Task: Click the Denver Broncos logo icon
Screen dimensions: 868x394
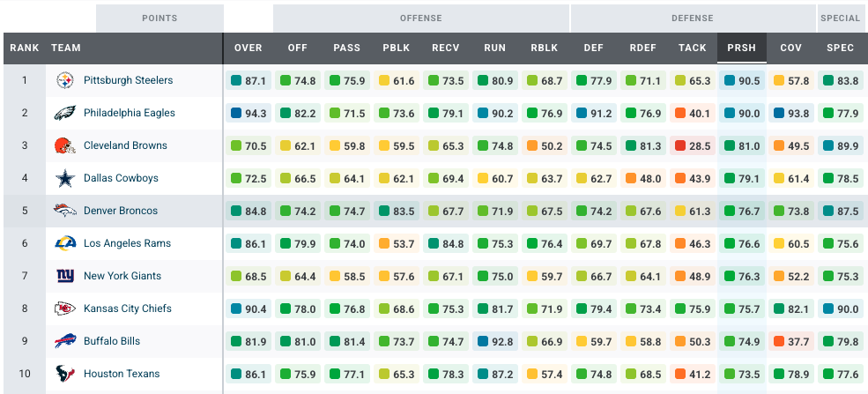Action: click(x=64, y=211)
